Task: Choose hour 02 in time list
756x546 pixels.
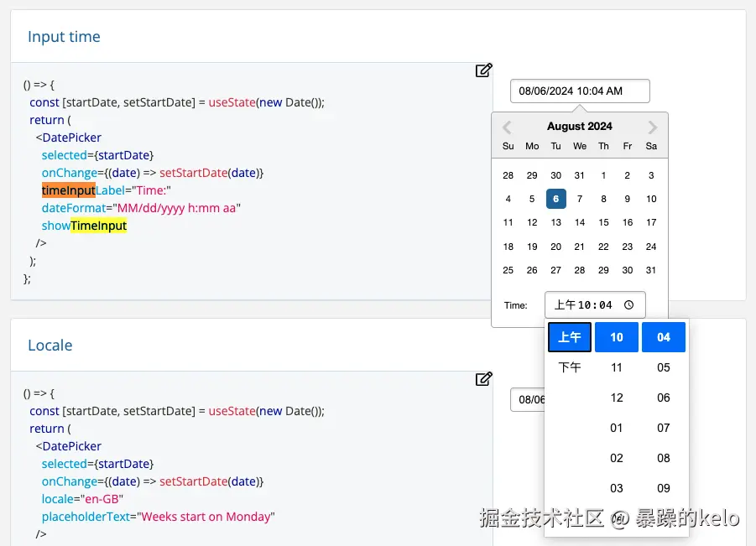Action: point(617,458)
